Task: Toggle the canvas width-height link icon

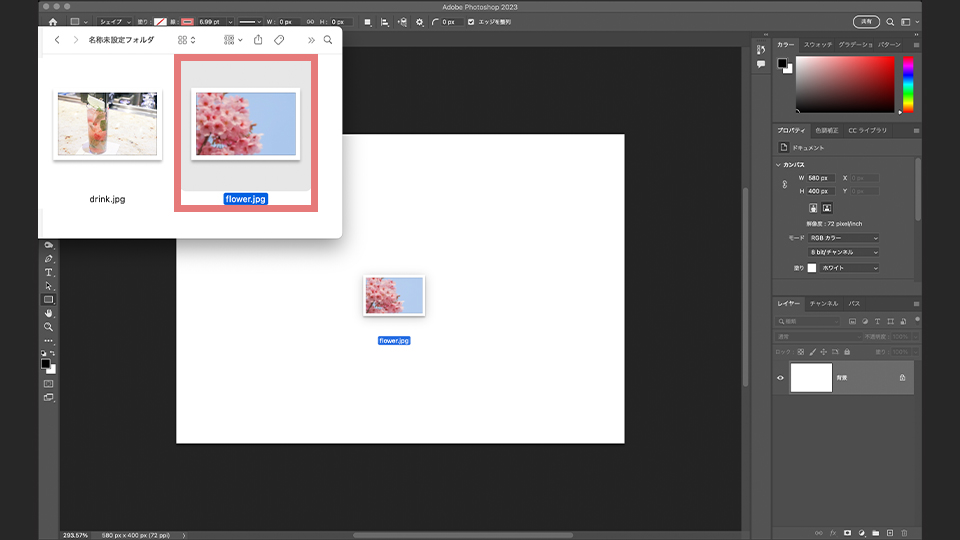Action: pos(785,184)
